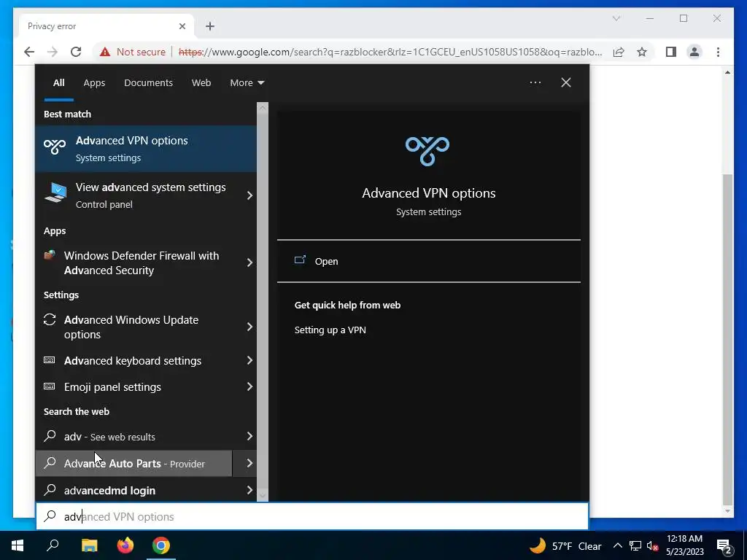747x560 pixels.
Task: Open File Explorer from taskbar
Action: [x=89, y=545]
